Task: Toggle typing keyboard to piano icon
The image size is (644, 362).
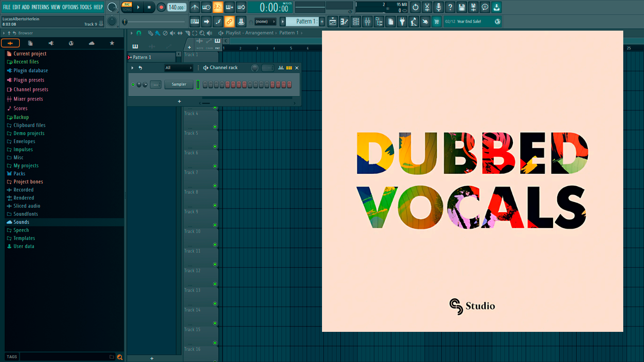Action: 195,21
